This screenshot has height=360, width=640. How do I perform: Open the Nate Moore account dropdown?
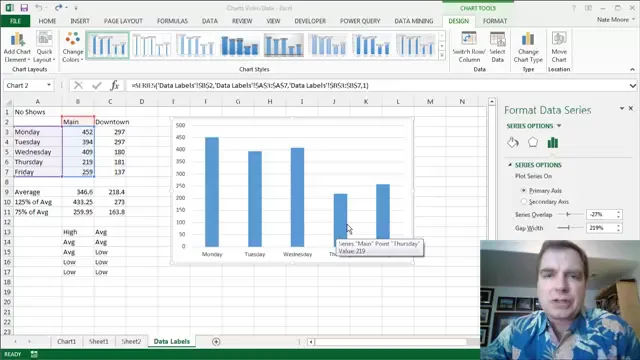[x=633, y=20]
